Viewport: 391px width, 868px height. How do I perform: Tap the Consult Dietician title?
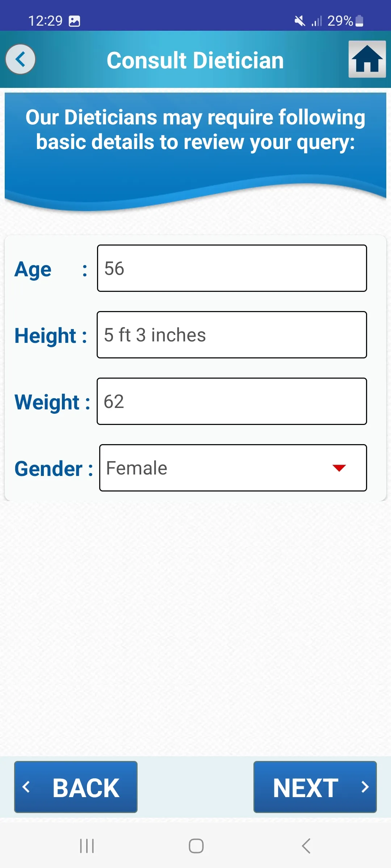point(195,60)
